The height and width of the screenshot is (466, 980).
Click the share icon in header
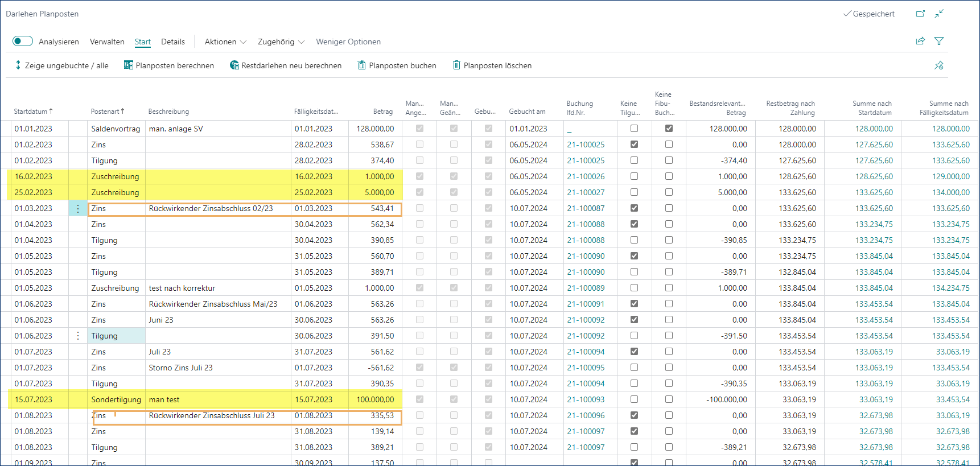(x=920, y=41)
